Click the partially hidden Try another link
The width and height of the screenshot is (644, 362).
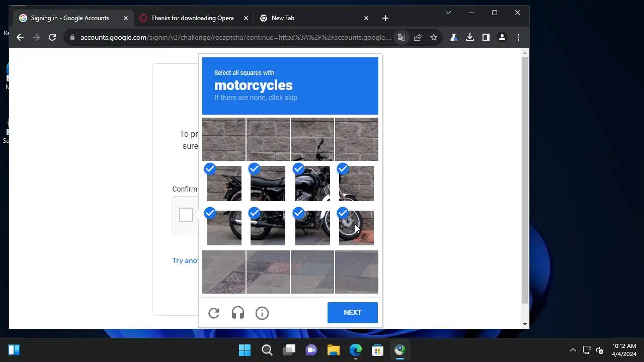point(185,260)
